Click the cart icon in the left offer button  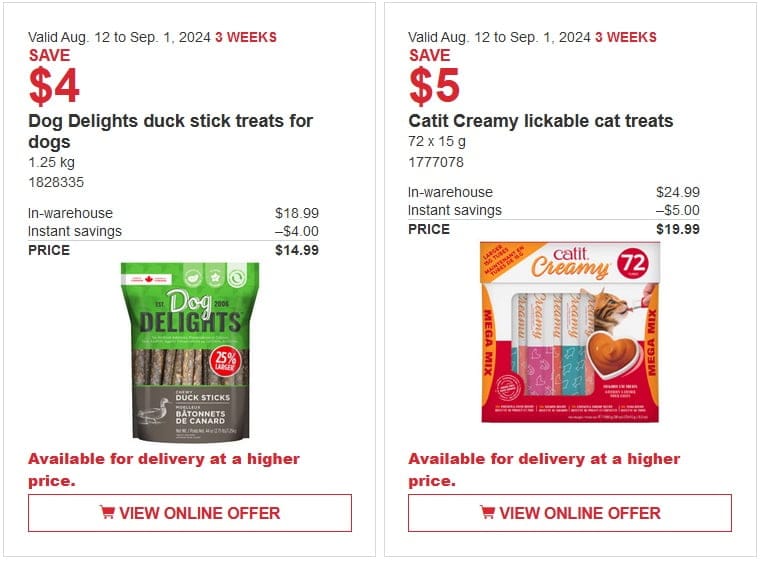[x=107, y=512]
